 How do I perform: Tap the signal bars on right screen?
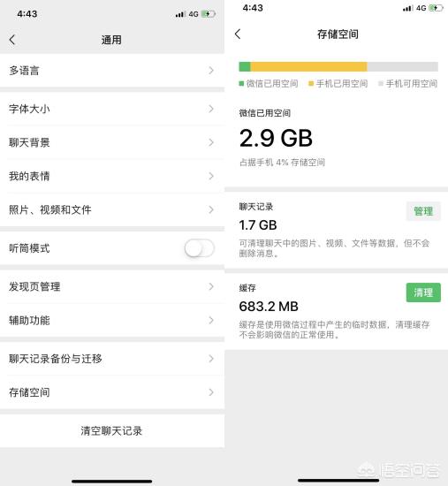pyautogui.click(x=407, y=8)
